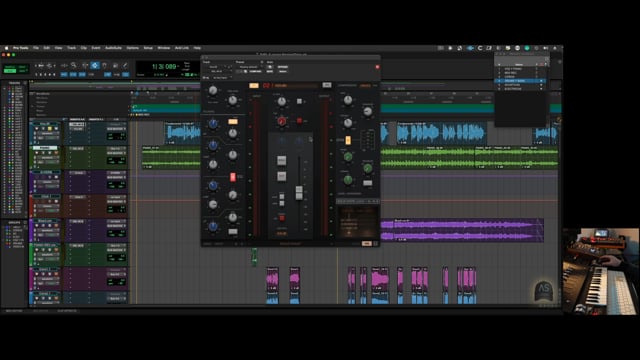Toggle red button below plug-in center switches
The image size is (640, 360).
(x=282, y=218)
